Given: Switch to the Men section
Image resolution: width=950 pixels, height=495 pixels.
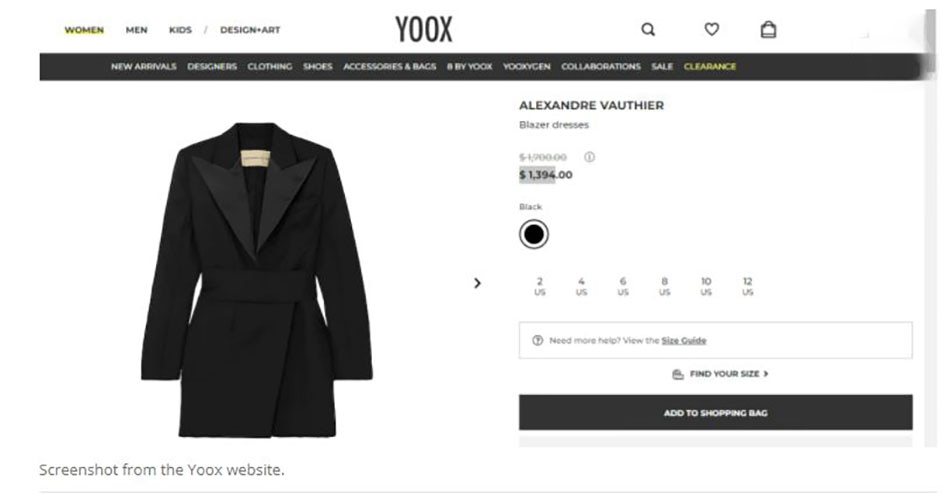Looking at the screenshot, I should [136, 30].
